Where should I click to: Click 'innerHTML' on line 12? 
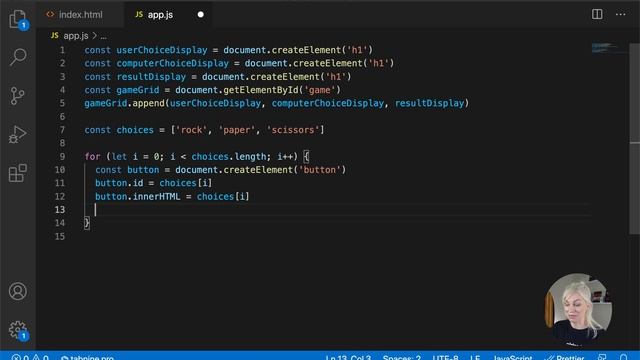coord(156,196)
